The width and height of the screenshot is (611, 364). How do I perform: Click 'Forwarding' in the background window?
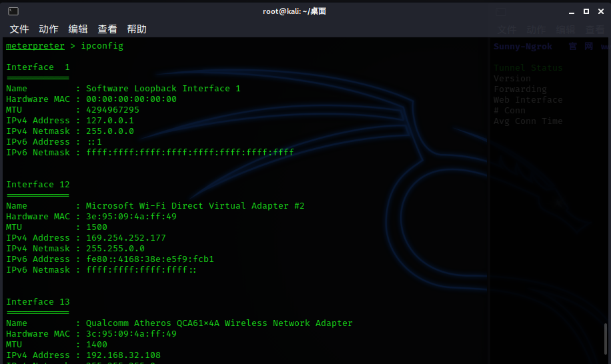[520, 89]
